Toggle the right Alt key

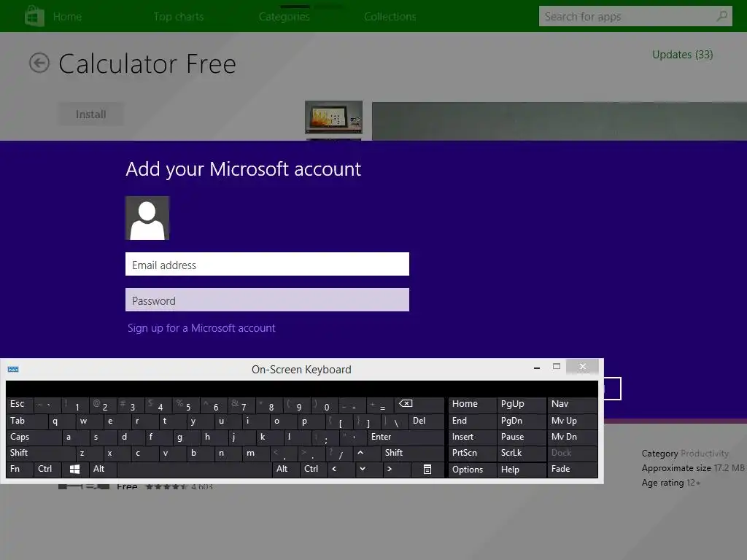click(286, 469)
